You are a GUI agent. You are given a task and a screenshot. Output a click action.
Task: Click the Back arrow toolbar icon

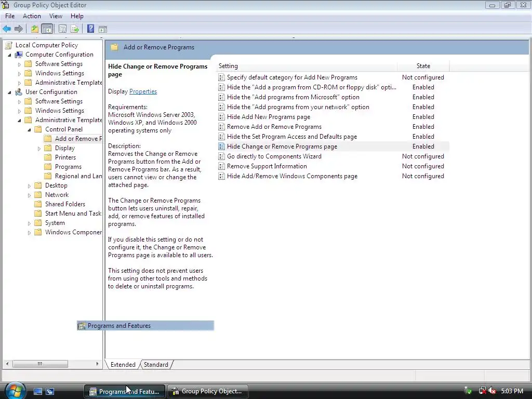click(x=7, y=29)
